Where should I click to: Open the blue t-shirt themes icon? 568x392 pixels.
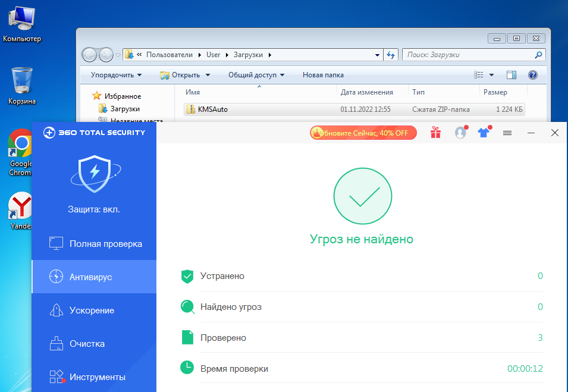(484, 133)
